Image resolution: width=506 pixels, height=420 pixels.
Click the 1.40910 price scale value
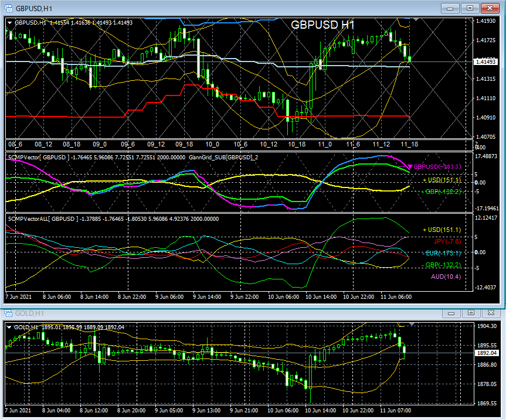coord(485,118)
